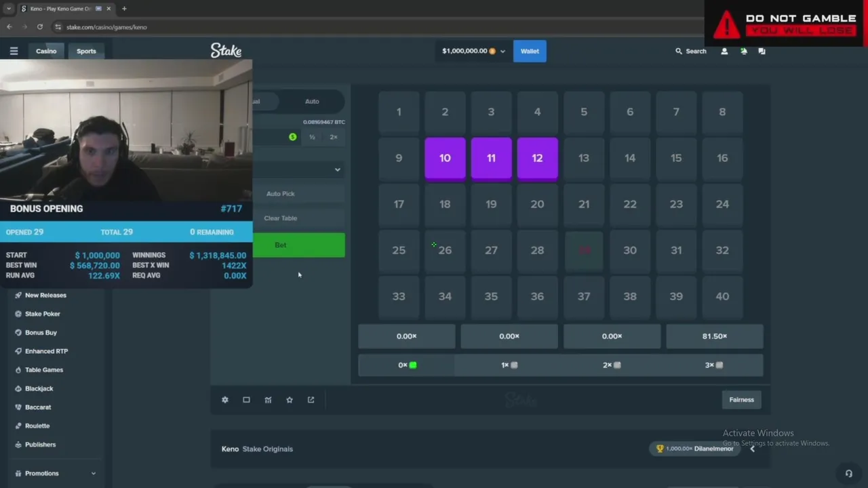Deselect keno number 11
This screenshot has width=868, height=488.
point(491,158)
